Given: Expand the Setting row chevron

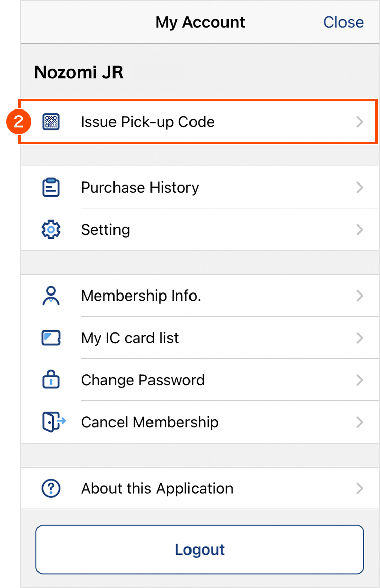Looking at the screenshot, I should 360,230.
